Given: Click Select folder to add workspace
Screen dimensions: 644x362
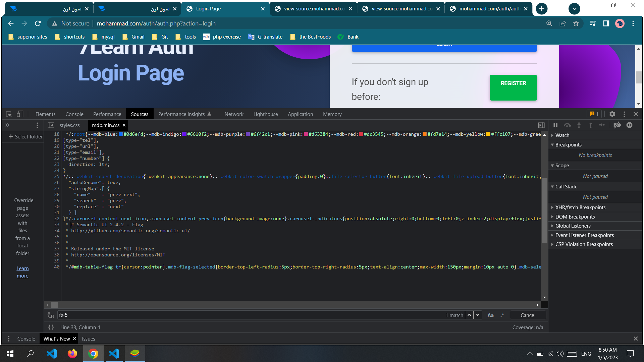Looking at the screenshot, I should coord(26,137).
